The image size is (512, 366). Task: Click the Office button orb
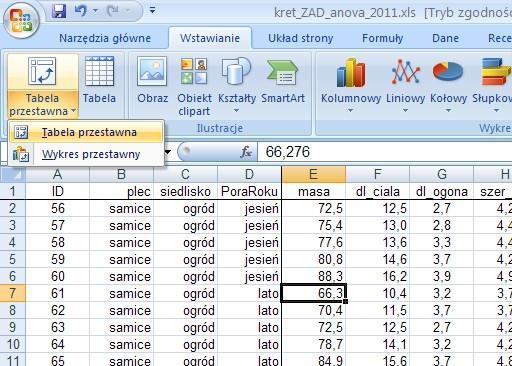pyautogui.click(x=21, y=21)
